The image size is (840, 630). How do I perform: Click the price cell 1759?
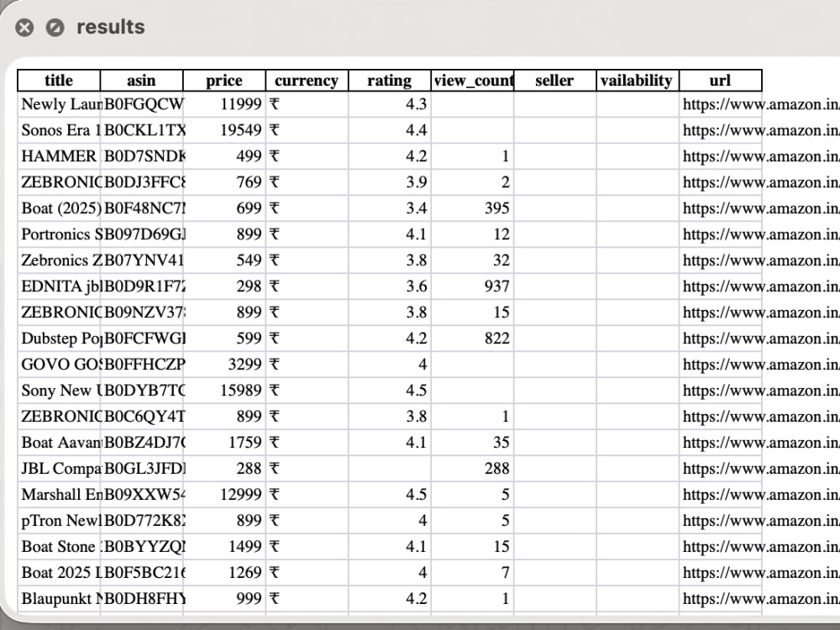point(224,442)
